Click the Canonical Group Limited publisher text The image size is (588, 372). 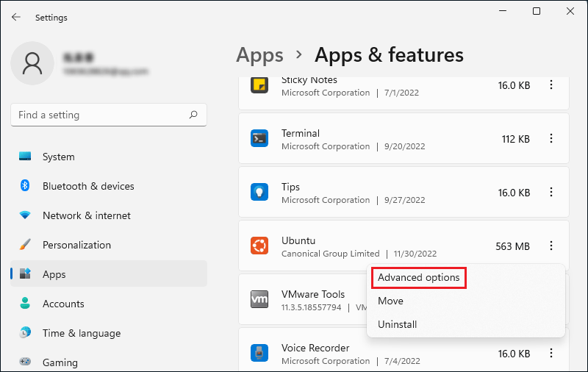point(330,254)
